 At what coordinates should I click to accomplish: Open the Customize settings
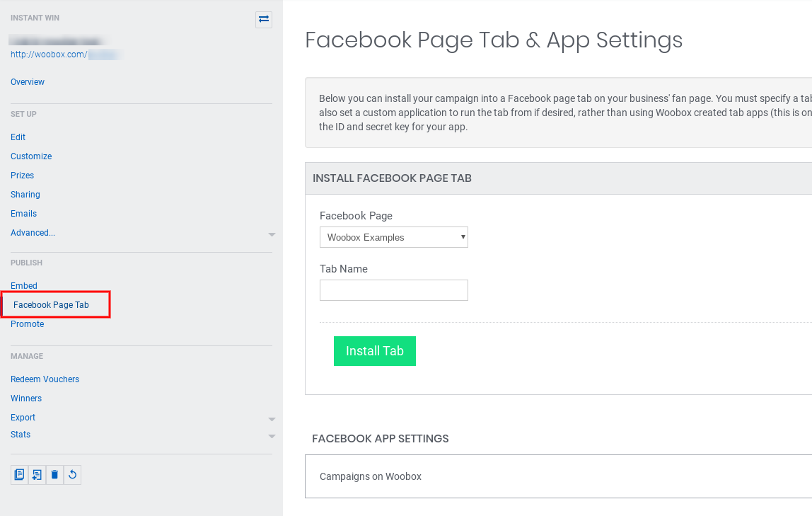click(30, 156)
